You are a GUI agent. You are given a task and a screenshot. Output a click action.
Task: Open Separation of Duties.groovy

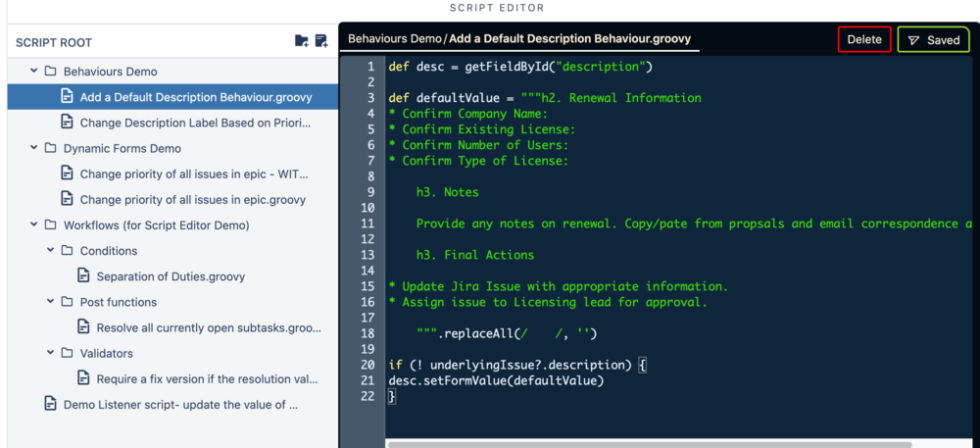point(171,276)
